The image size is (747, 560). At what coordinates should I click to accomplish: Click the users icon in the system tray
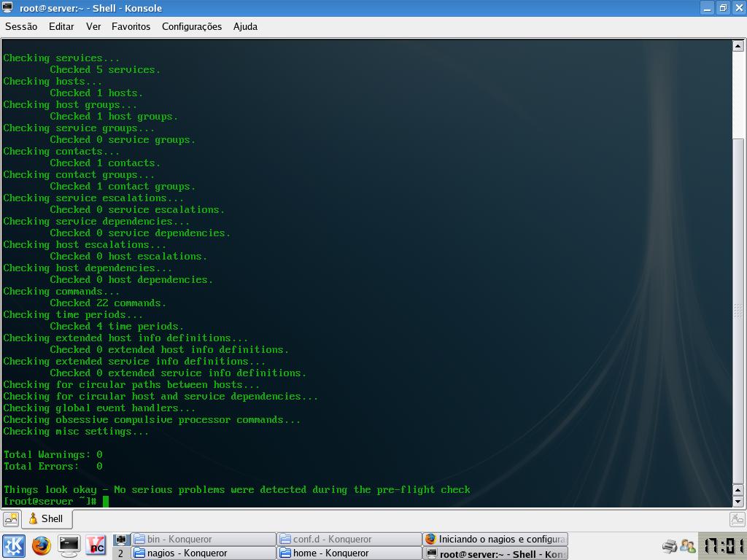pos(687,546)
